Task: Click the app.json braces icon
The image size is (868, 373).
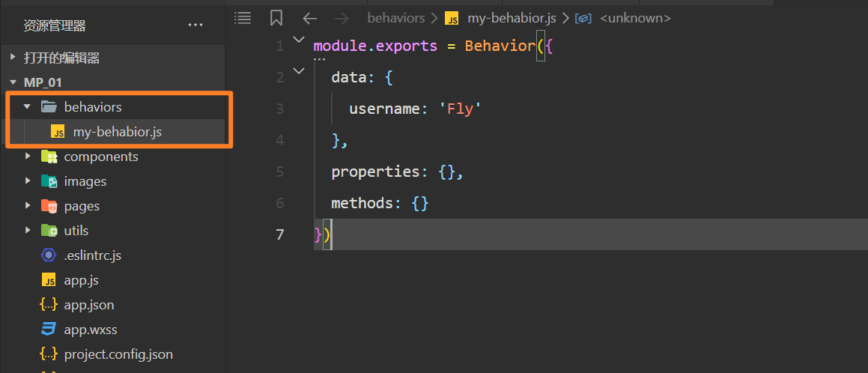Action: coord(49,304)
